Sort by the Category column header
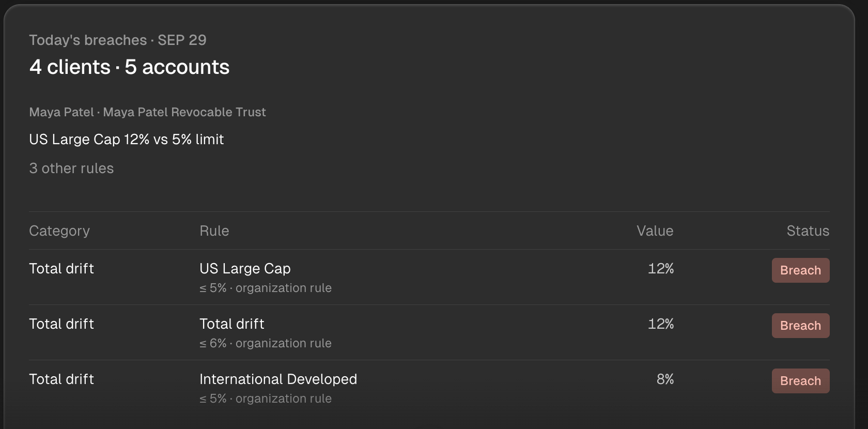Viewport: 868px width, 429px height. 59,231
